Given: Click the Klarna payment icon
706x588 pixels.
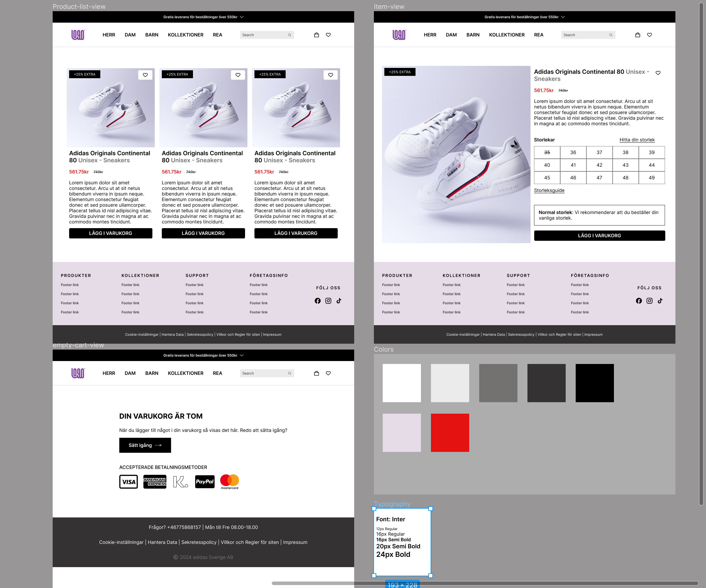Looking at the screenshot, I should (181, 482).
